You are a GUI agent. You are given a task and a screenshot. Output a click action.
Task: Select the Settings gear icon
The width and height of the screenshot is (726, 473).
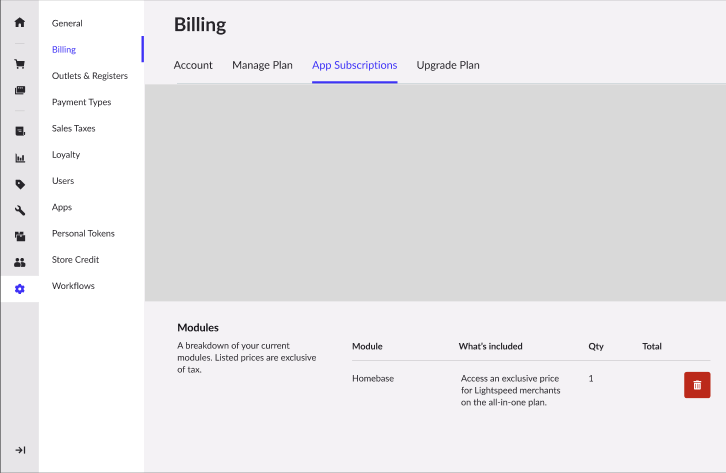point(20,289)
